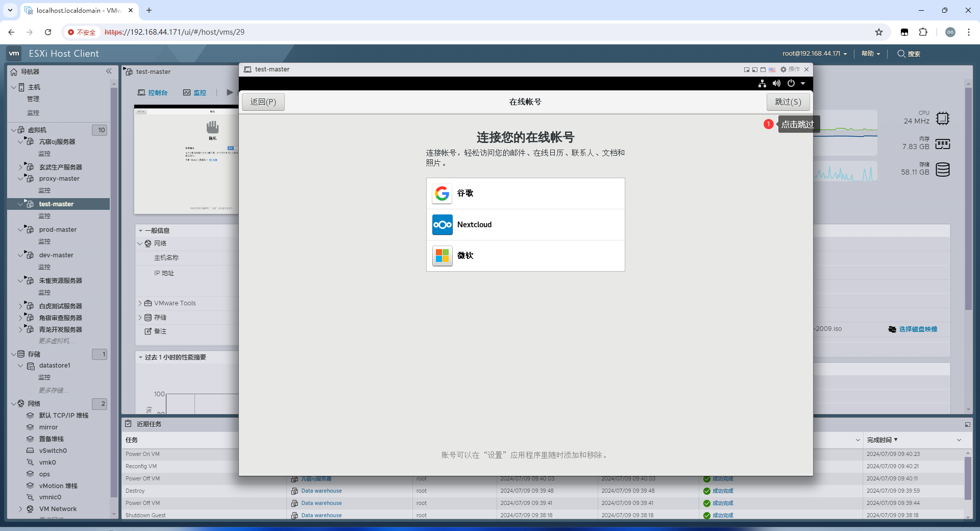Image resolution: width=980 pixels, height=531 pixels.
Task: Open the Chrome extensions puzzle icon
Action: pyautogui.click(x=923, y=32)
